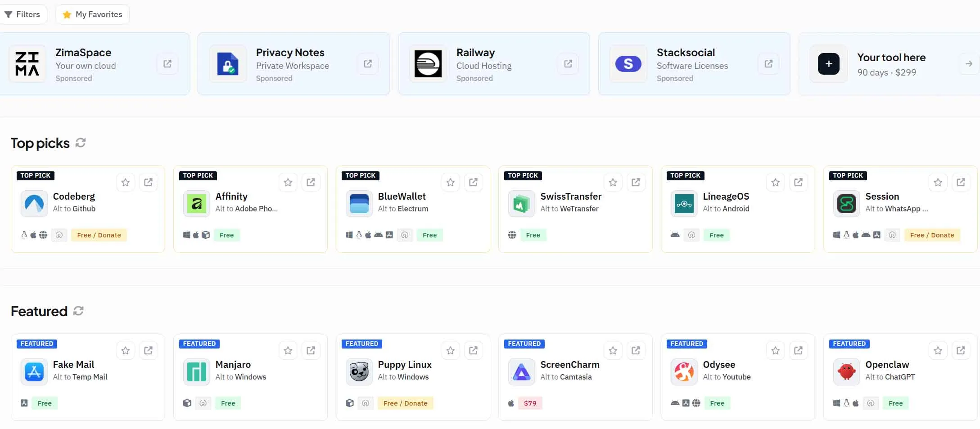980x429 pixels.
Task: Click the open-source badge on Codeberg card
Action: (x=59, y=235)
